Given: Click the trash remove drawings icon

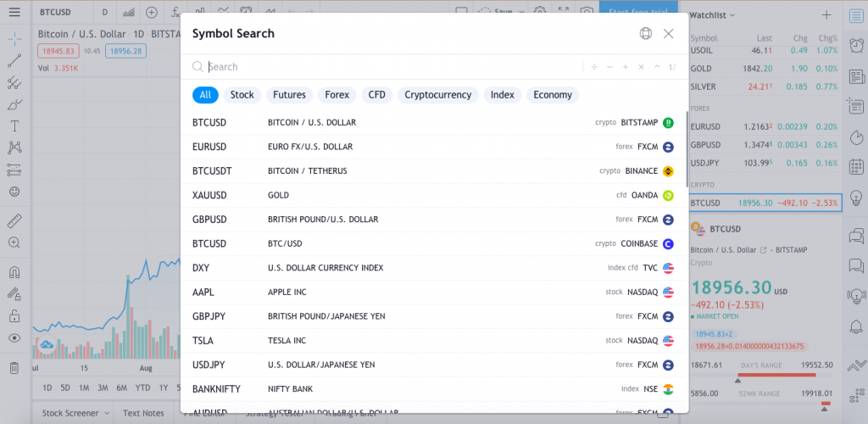Looking at the screenshot, I should pos(14,367).
